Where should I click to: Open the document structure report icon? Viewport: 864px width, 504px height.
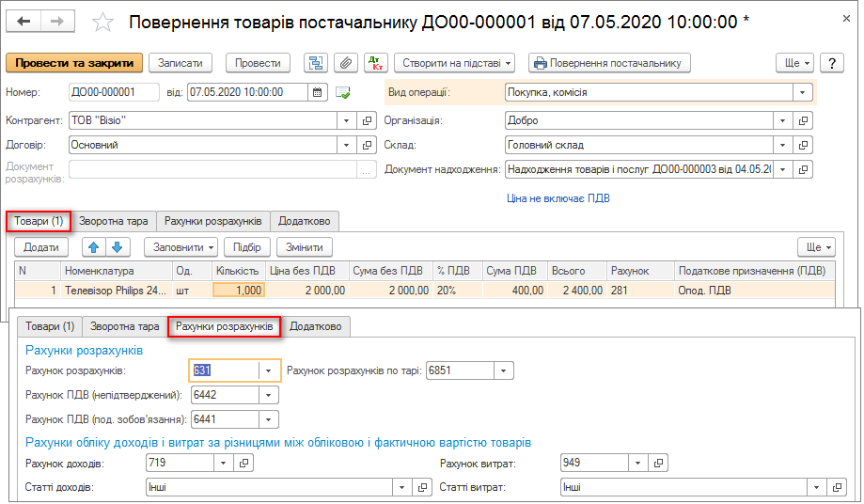pos(316,63)
